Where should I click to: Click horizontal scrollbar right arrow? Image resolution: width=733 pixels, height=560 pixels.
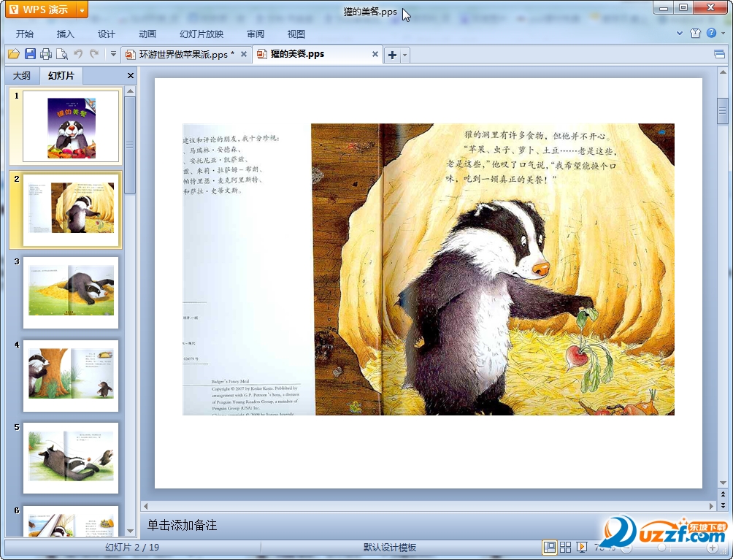(x=711, y=506)
